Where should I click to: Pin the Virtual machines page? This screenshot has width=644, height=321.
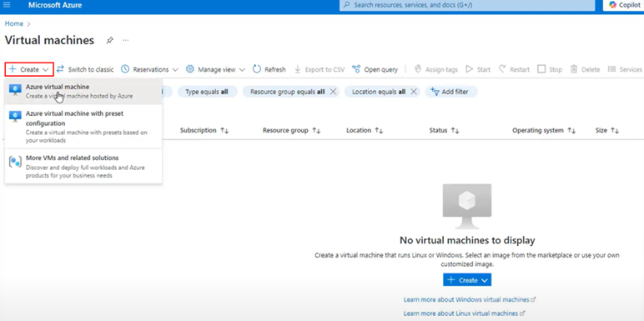pos(109,41)
